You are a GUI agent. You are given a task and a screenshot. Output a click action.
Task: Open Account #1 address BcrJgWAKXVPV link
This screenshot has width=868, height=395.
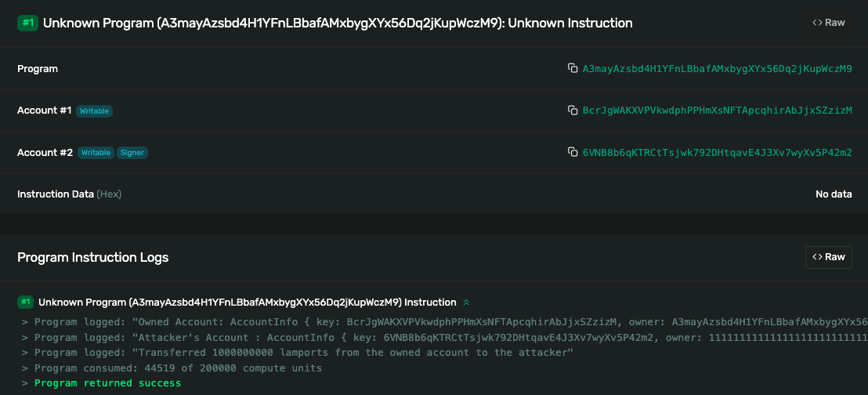(x=717, y=111)
